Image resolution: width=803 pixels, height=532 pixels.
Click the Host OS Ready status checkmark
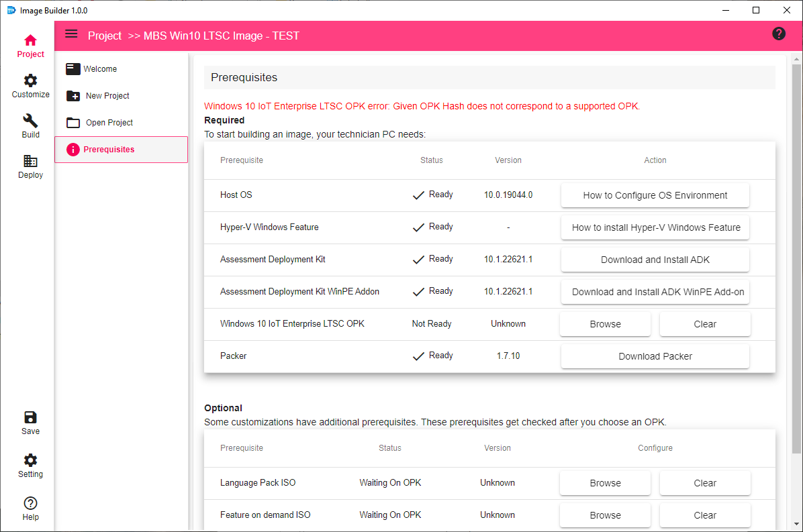(418, 195)
